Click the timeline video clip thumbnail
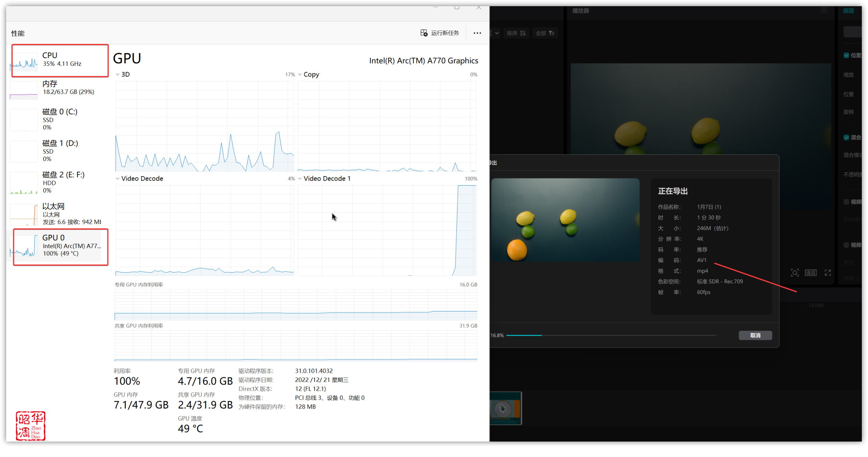This screenshot has width=868, height=457. pyautogui.click(x=505, y=408)
